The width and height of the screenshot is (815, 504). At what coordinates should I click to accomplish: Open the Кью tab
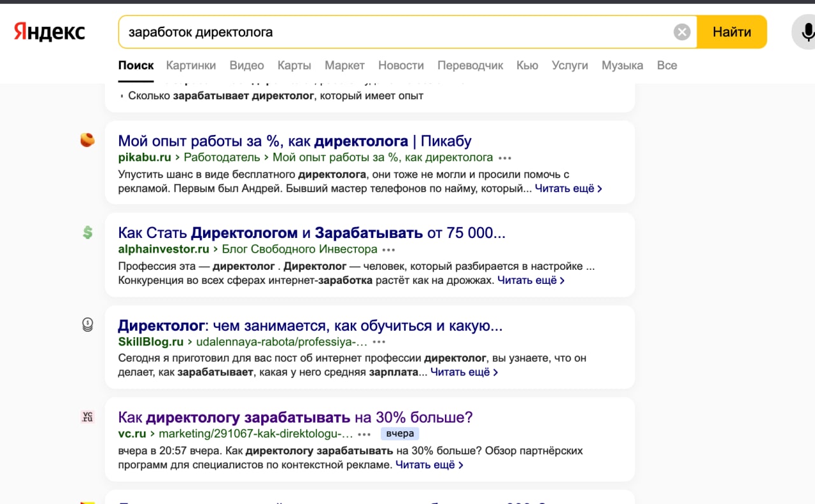pos(527,65)
